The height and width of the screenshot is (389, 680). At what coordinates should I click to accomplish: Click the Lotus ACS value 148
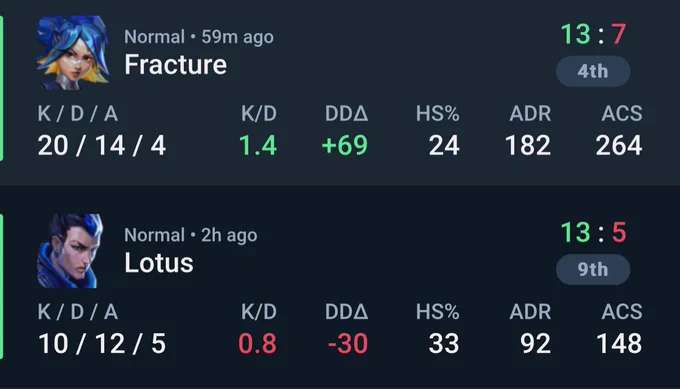[x=619, y=343]
